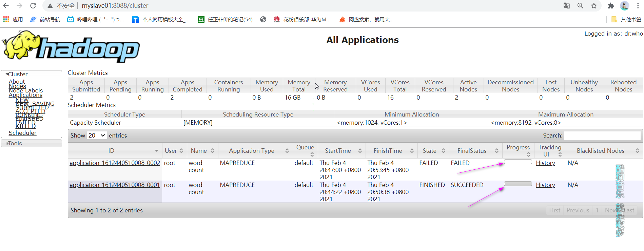Click the not-secure warning triangle icon
Viewport: 644px width, 251px height.
point(50,6)
